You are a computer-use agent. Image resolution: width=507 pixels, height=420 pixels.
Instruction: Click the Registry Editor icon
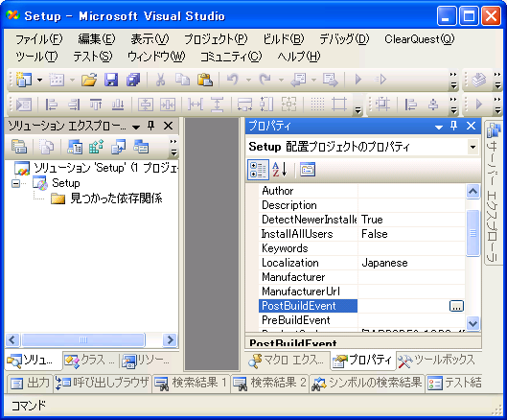click(x=96, y=147)
